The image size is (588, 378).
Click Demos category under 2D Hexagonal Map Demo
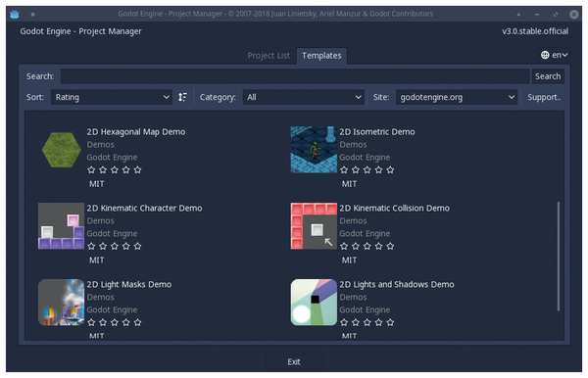[101, 145]
